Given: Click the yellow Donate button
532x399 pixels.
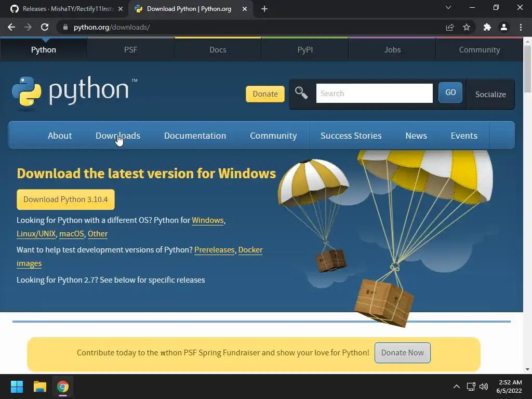Looking at the screenshot, I should pyautogui.click(x=265, y=94).
